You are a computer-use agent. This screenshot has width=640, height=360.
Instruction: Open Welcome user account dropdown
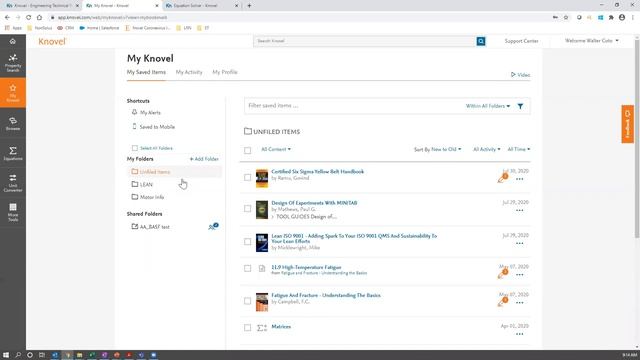click(591, 41)
